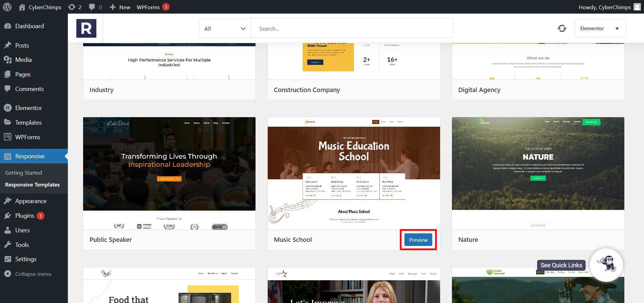Click the Nature template title
The image size is (644, 303).
tap(468, 240)
